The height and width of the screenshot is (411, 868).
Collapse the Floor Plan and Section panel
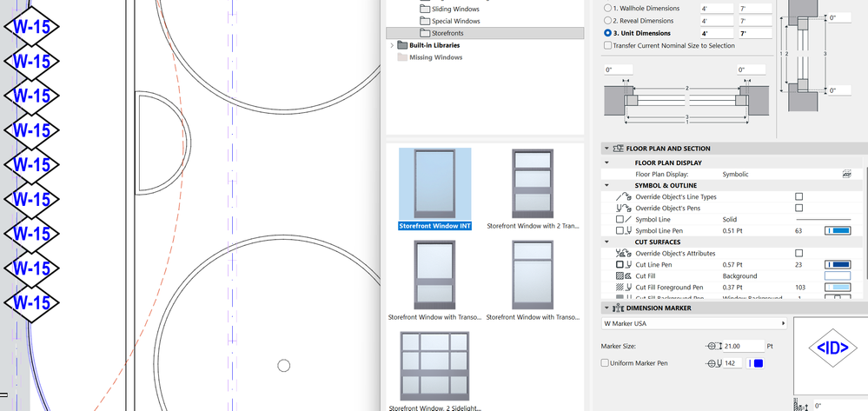[x=606, y=149]
